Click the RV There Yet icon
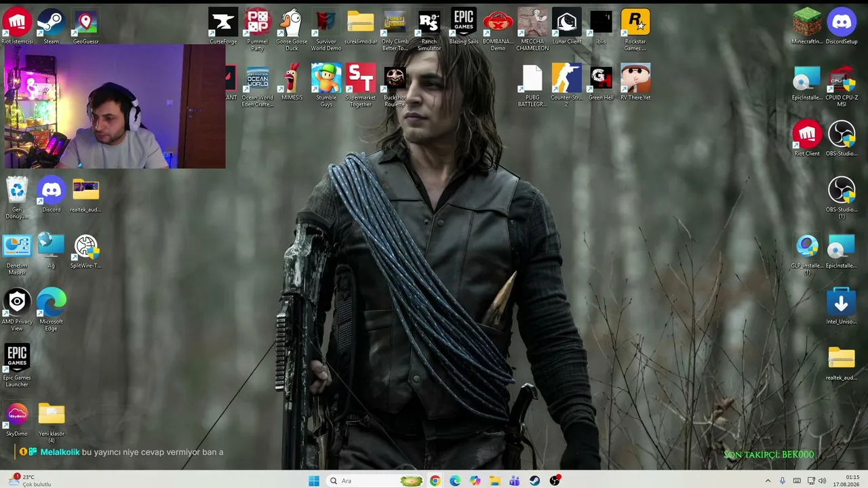This screenshot has height=488, width=868. 635,83
